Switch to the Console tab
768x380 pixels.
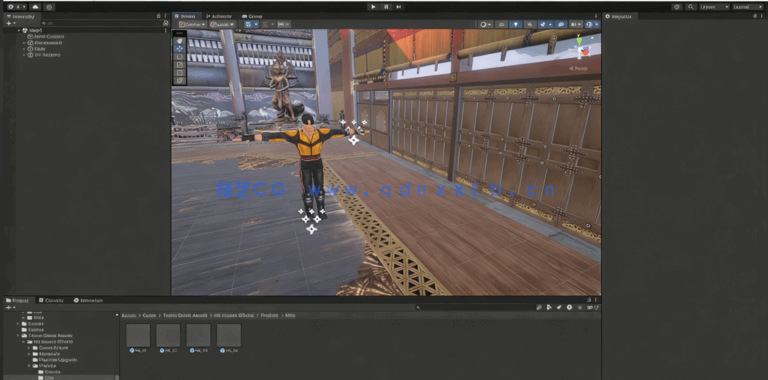51,300
